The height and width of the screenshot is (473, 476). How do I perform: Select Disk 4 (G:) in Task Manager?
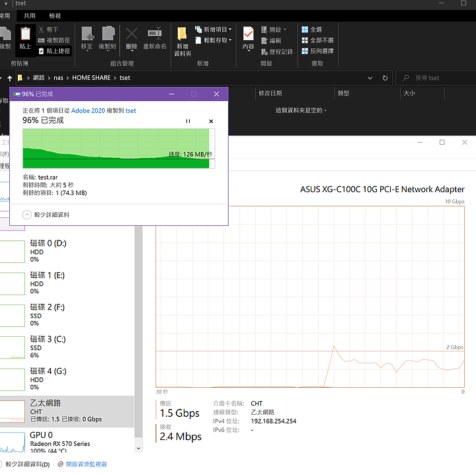click(x=67, y=379)
